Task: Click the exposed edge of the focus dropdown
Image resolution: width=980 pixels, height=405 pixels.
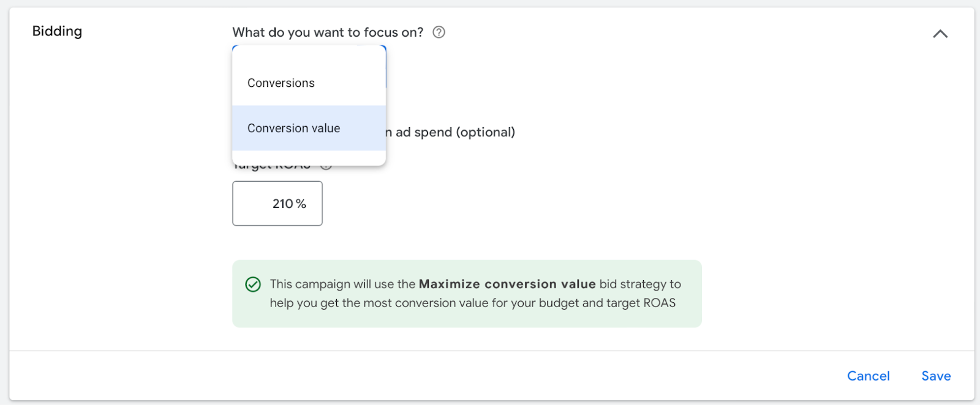Action: (385, 67)
